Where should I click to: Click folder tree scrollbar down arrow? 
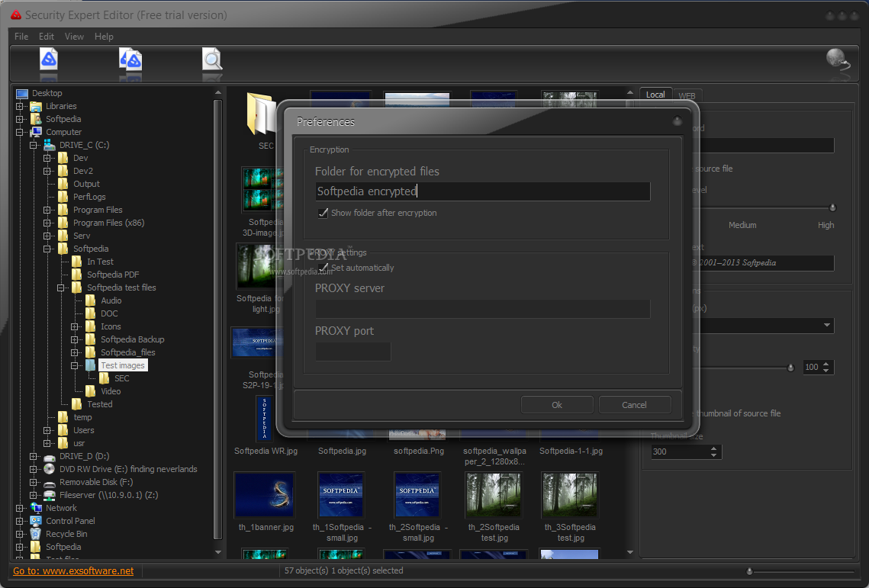click(217, 552)
